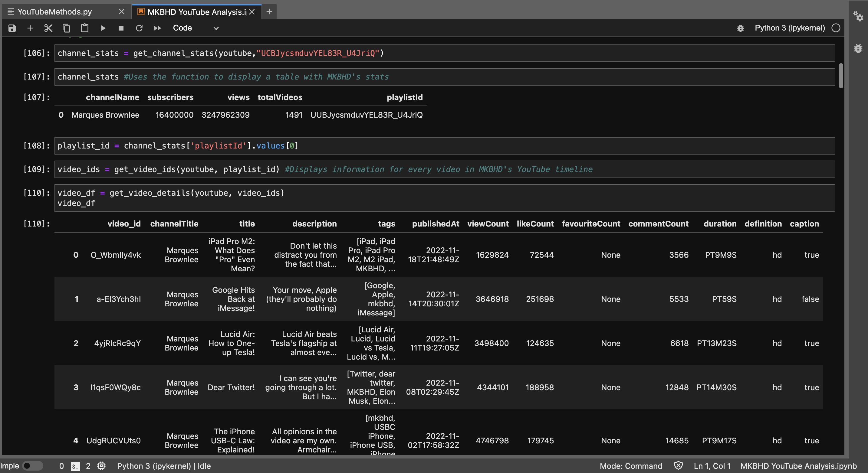
Task: Open a new tab with the plus button
Action: point(269,11)
